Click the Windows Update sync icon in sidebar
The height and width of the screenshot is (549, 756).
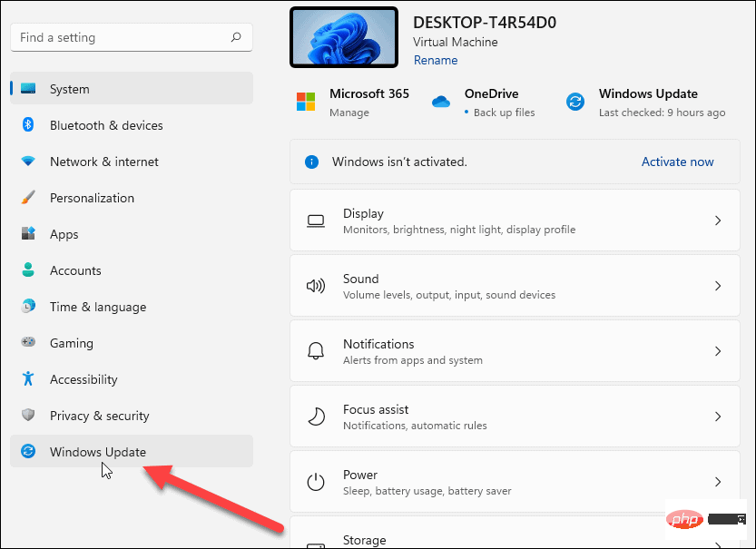pyautogui.click(x=28, y=451)
